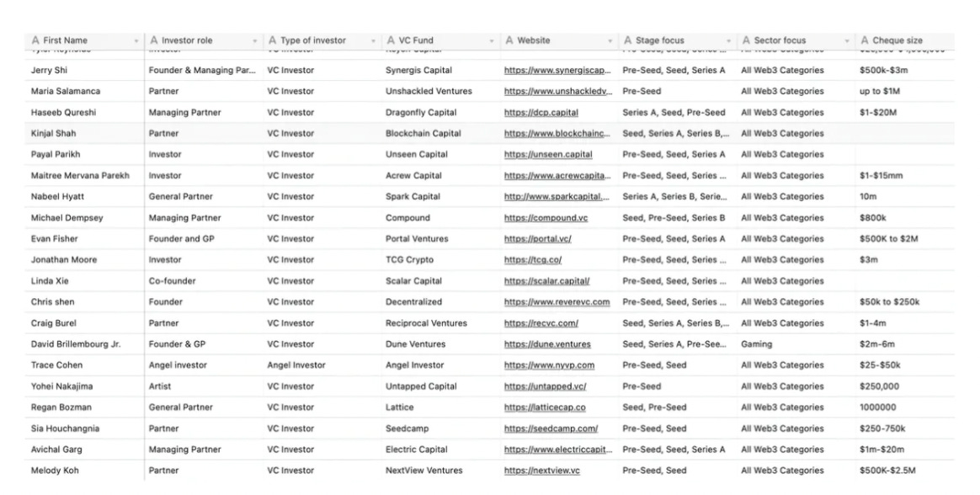This screenshot has height=495, width=980.
Task: Click the text-type icon beside Website header
Action: tap(509, 40)
